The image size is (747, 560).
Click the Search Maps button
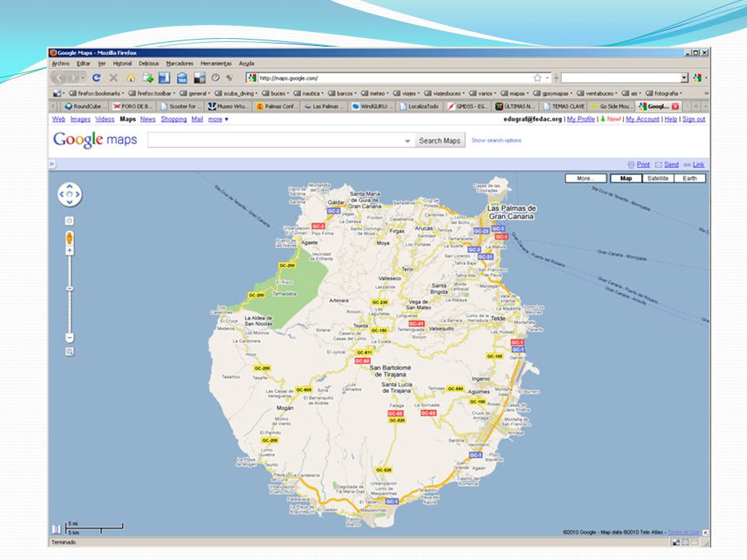[440, 141]
